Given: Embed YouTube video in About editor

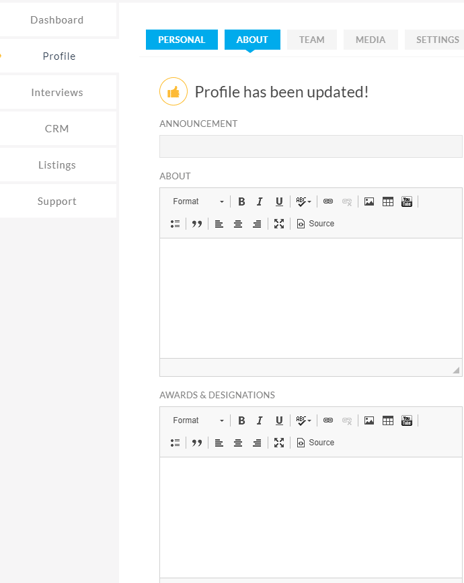Looking at the screenshot, I should pyautogui.click(x=406, y=202).
